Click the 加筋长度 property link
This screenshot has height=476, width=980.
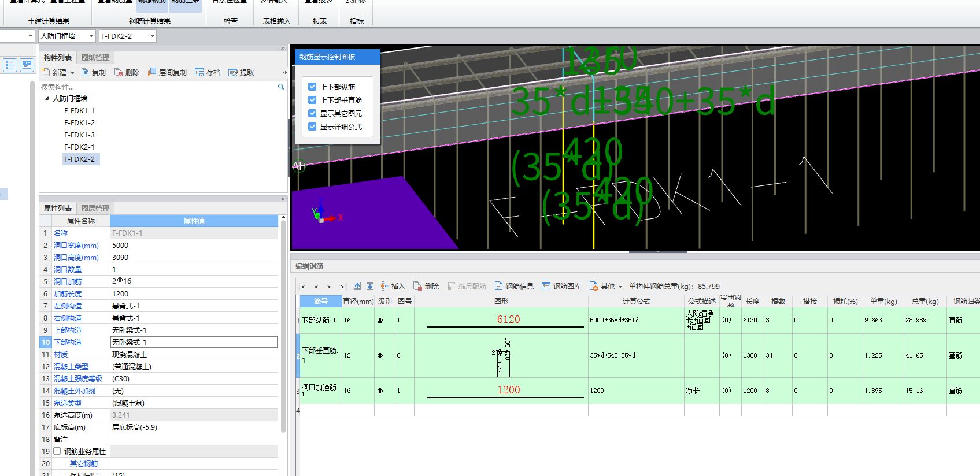tap(68, 293)
